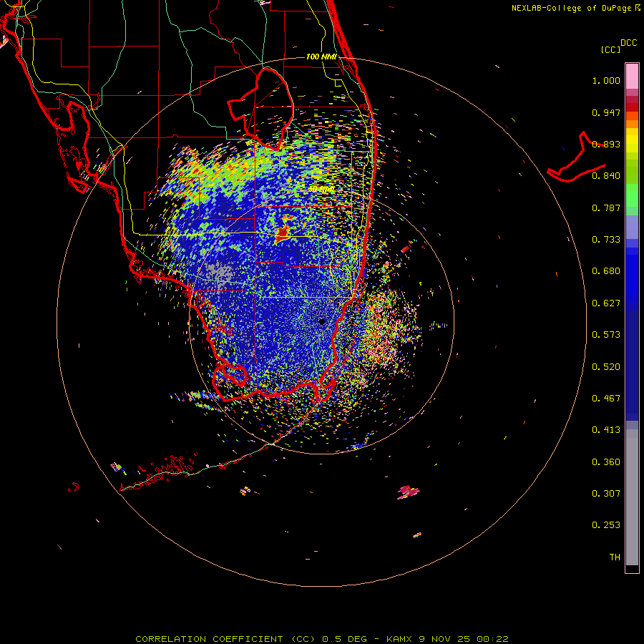Pick the bright green colorbar segment
The image size is (644, 644).
[x=632, y=195]
